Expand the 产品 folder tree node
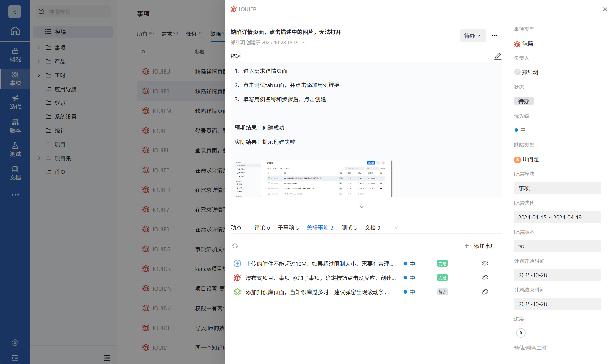The height and width of the screenshot is (364, 612). pos(39,61)
